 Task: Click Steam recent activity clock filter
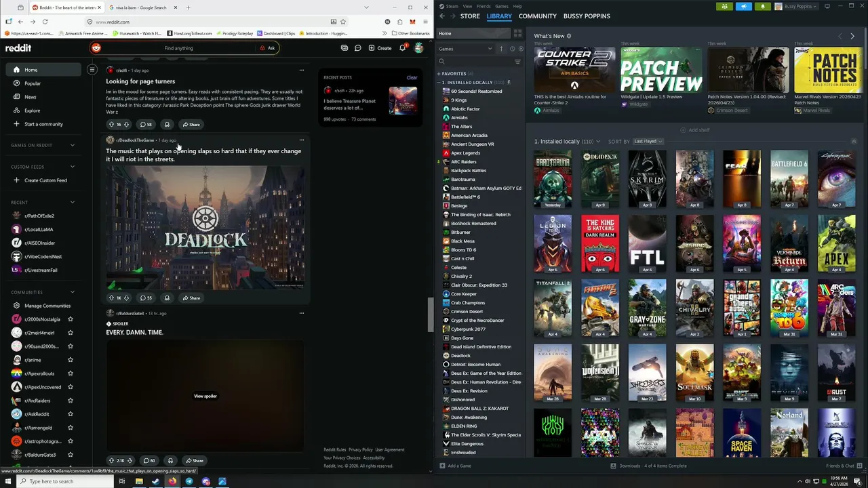pyautogui.click(x=512, y=49)
